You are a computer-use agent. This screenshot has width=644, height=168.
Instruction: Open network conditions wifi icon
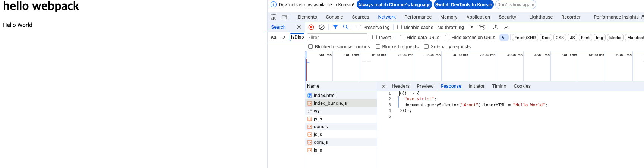point(482,27)
